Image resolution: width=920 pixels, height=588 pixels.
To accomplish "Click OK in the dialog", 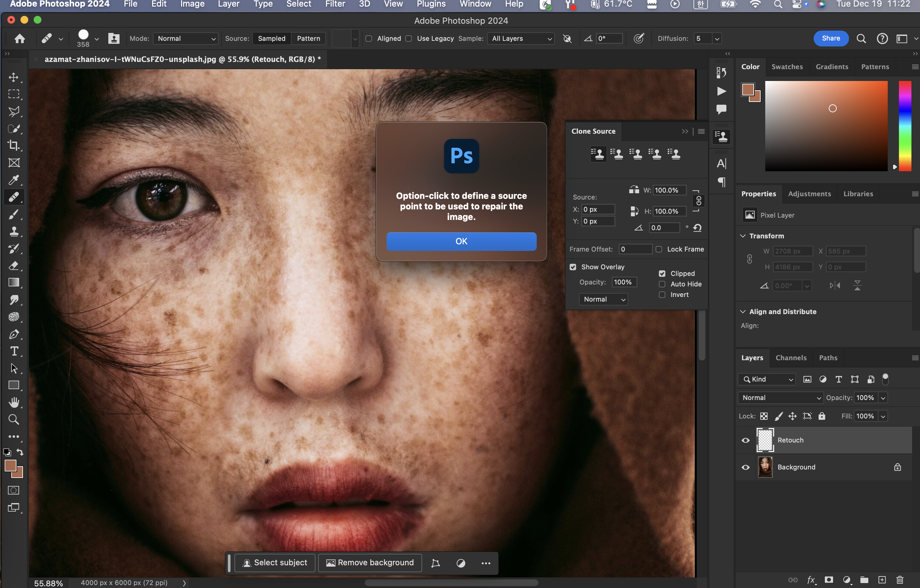I will (x=461, y=241).
